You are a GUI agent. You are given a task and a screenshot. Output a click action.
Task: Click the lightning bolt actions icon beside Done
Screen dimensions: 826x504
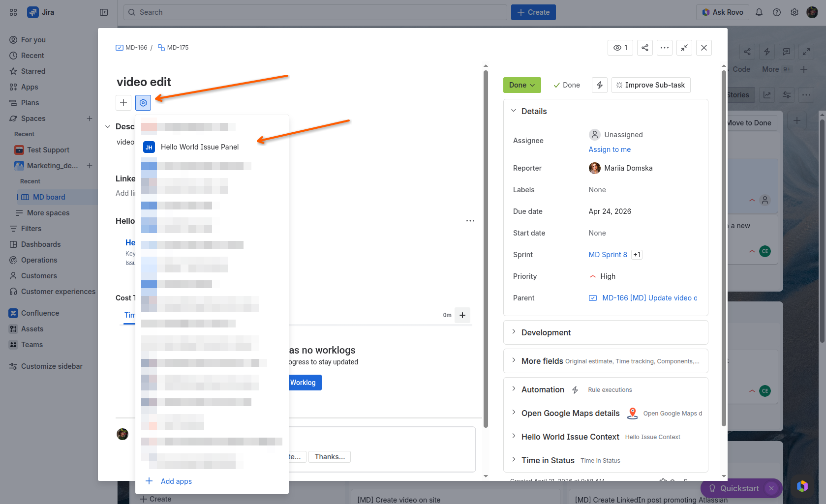(x=600, y=85)
